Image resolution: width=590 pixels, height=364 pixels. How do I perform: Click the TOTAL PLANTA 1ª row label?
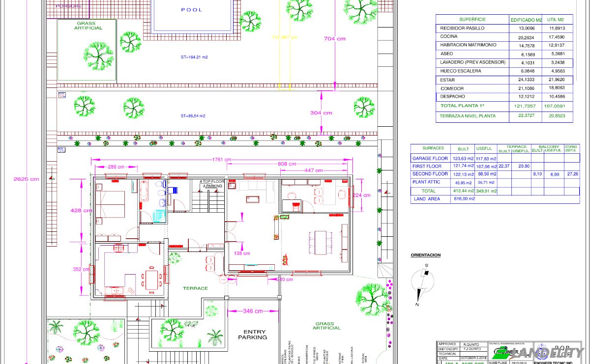click(x=463, y=106)
